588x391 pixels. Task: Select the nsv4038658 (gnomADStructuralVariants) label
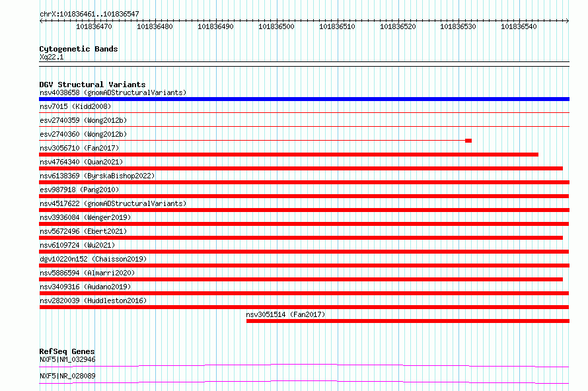113,92
